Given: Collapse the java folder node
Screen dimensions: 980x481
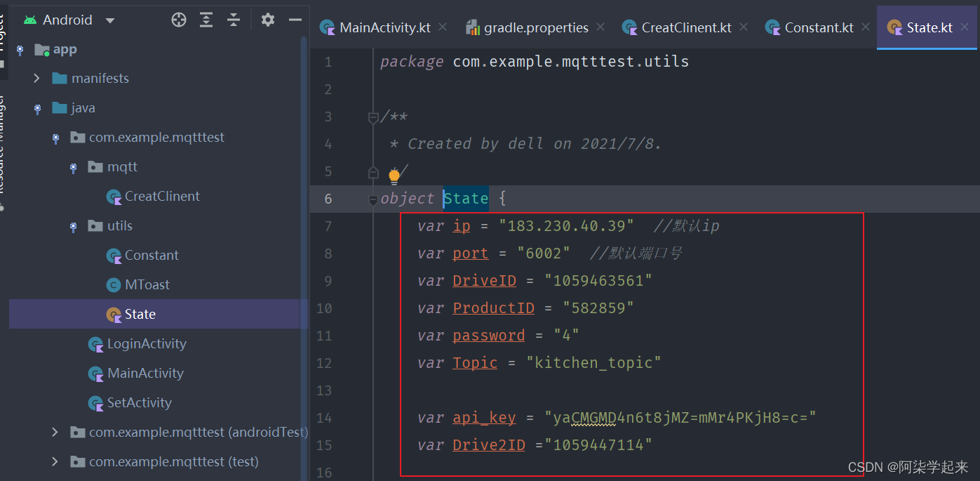Looking at the screenshot, I should tap(37, 108).
